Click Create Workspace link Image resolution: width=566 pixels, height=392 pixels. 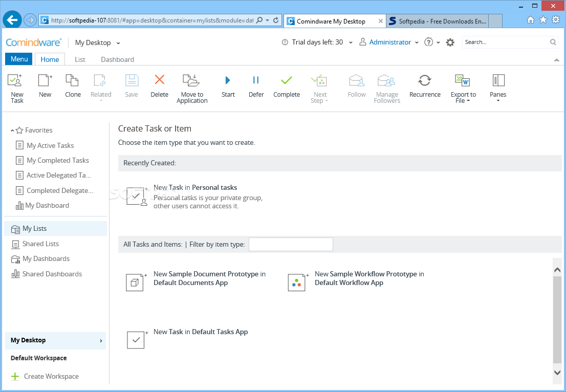pos(51,377)
